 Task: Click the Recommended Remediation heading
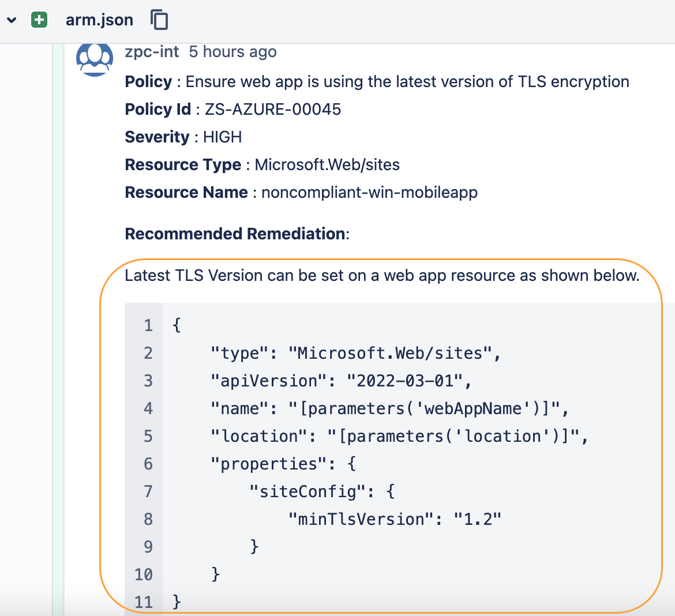pyautogui.click(x=237, y=234)
